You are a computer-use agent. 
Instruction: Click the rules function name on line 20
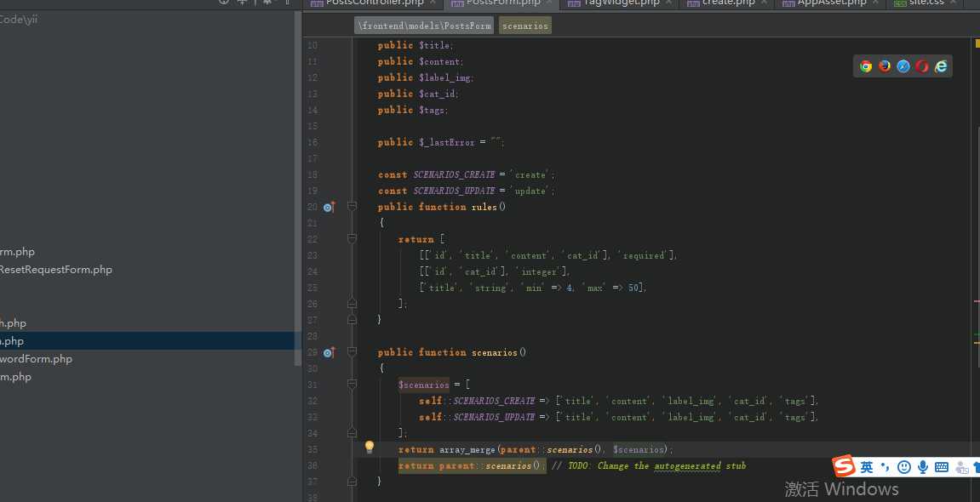click(484, 207)
